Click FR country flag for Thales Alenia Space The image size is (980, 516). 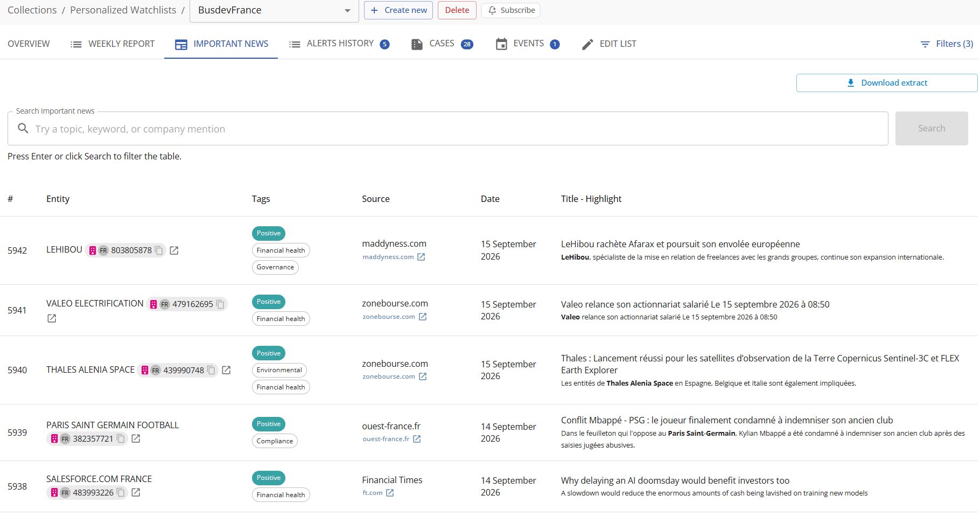click(x=156, y=370)
